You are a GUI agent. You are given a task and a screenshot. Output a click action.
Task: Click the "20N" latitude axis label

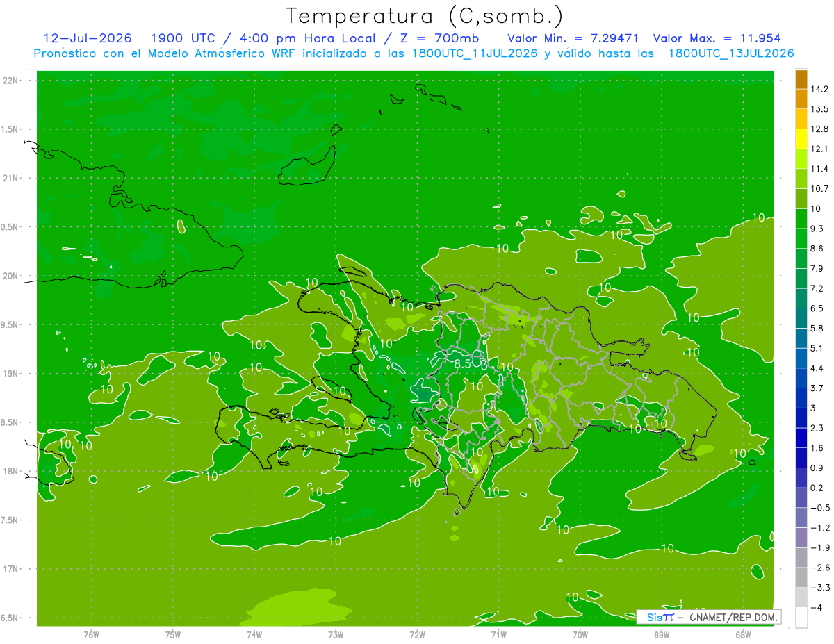(x=12, y=276)
